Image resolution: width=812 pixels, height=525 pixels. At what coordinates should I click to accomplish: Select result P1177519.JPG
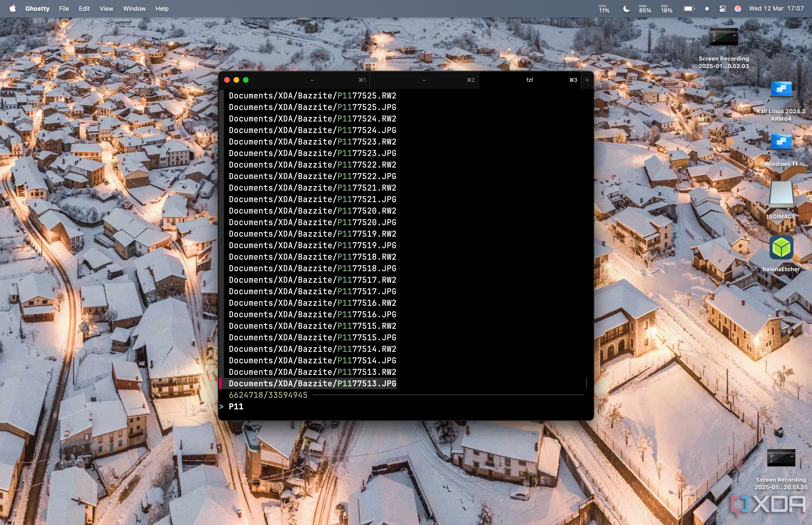coord(312,245)
